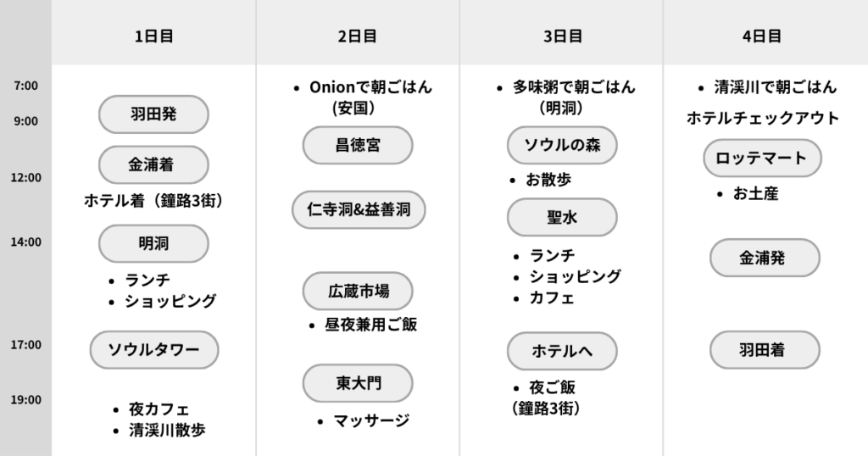Click the 聖水 pill button
Screen dimensions: 868x456
click(562, 217)
